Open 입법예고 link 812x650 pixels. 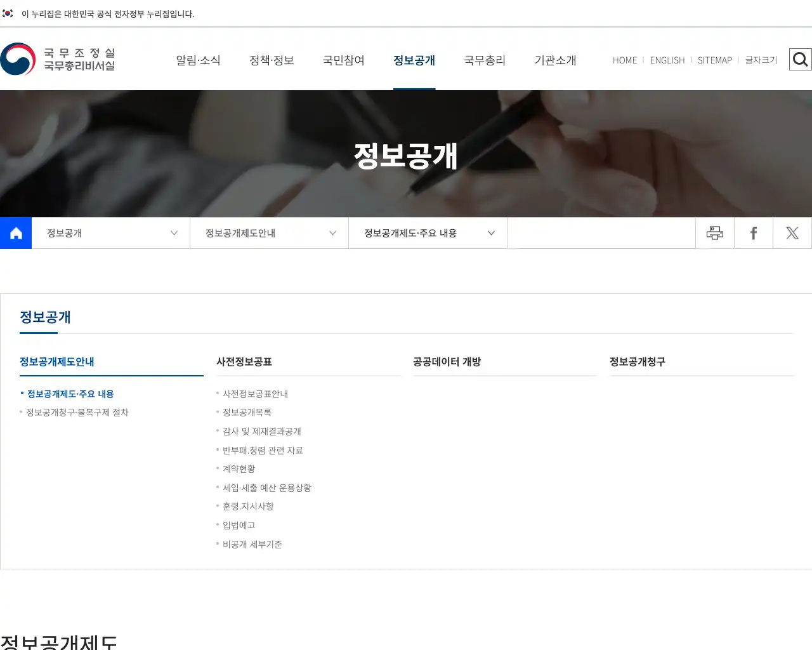click(239, 526)
